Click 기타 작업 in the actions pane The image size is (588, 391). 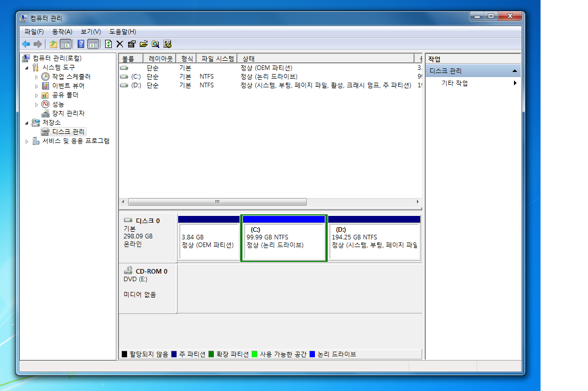click(x=454, y=83)
